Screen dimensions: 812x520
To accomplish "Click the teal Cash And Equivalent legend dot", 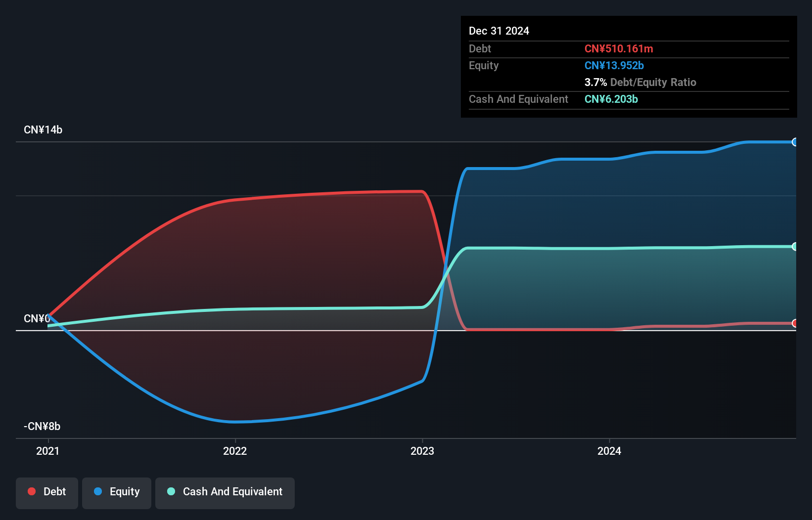I will pyautogui.click(x=171, y=491).
